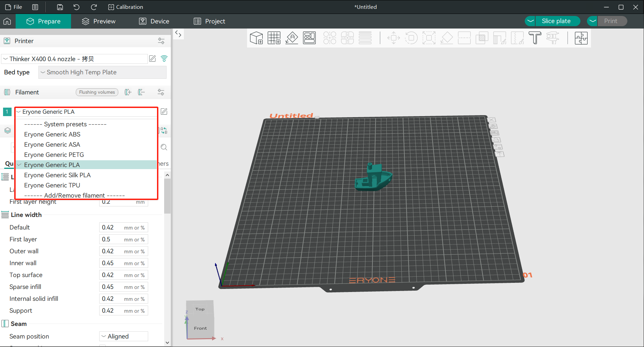Collapse sidebar with the arrows icon
Viewport: 644px width, 347px height.
pos(178,34)
